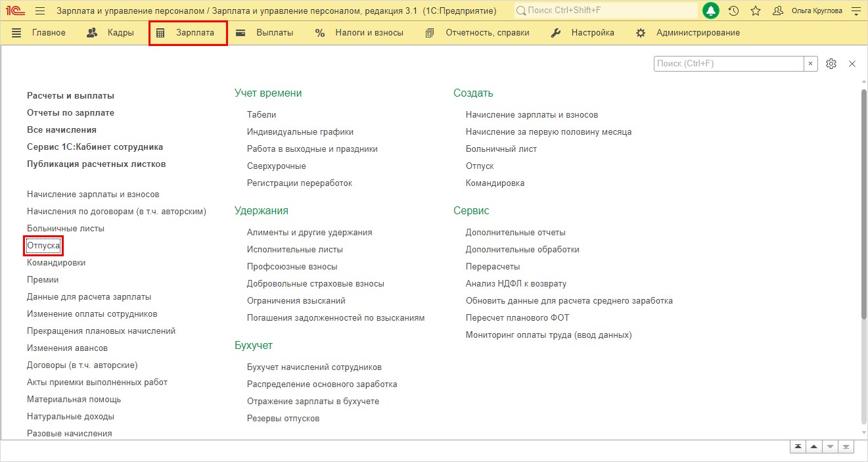Open Исполнительные листы

[295, 249]
